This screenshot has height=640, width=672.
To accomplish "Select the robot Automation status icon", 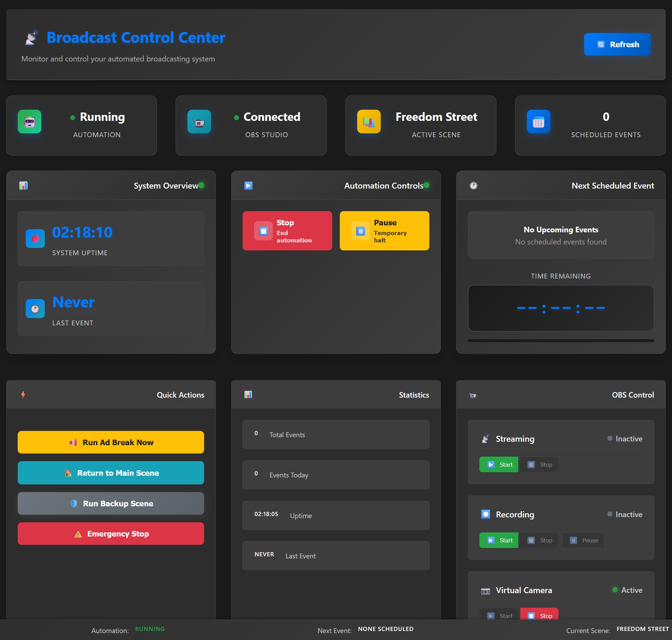I will (30, 122).
